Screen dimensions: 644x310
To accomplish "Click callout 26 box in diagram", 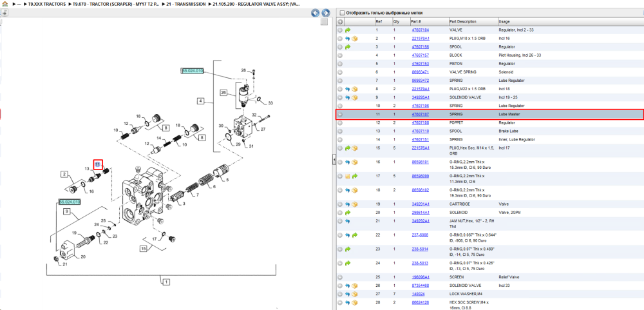I will pyautogui.click(x=224, y=93).
